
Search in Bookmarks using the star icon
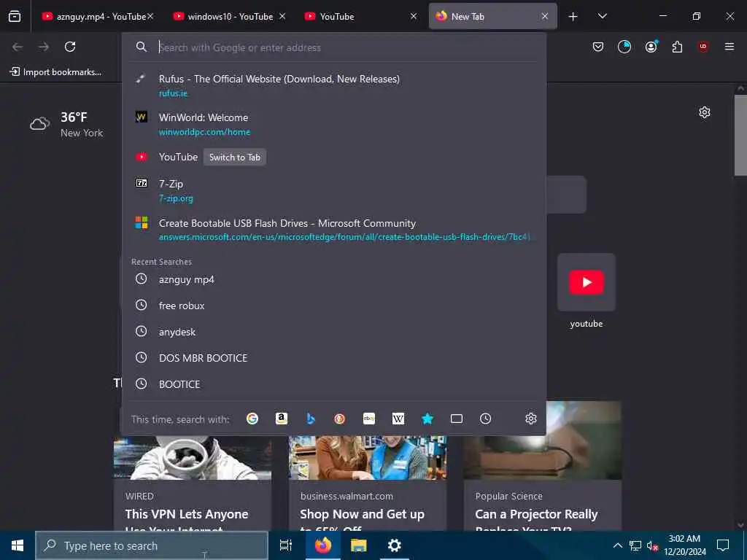427,419
